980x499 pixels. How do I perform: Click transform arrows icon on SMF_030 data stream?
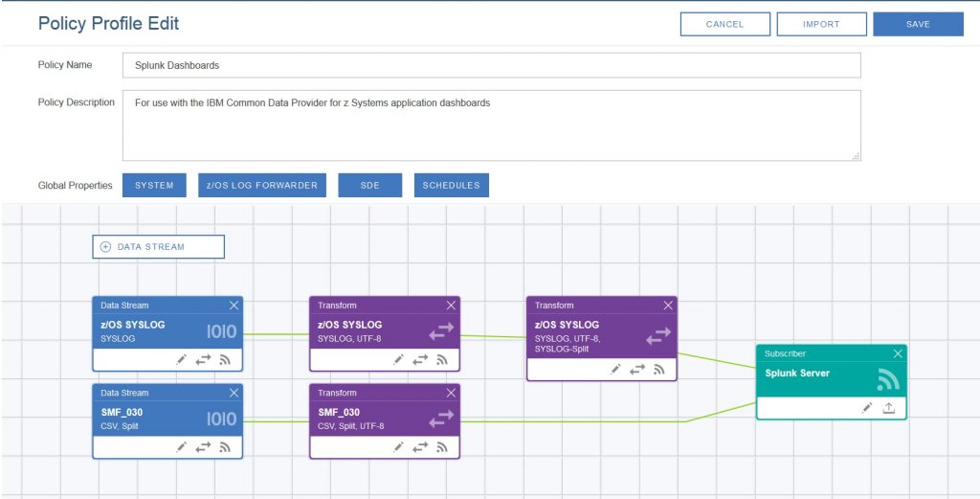point(203,447)
